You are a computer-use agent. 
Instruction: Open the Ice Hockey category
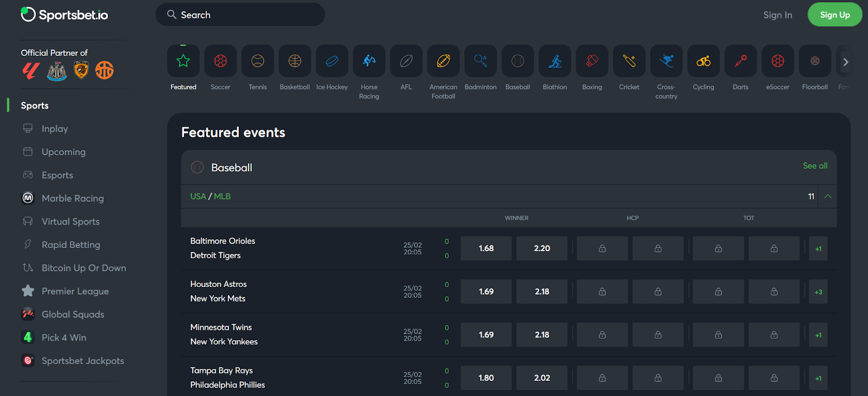(332, 61)
